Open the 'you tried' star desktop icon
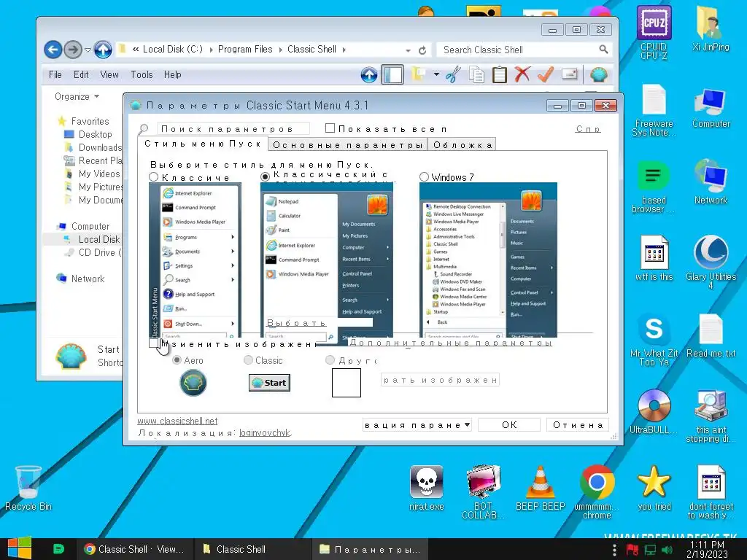Viewport: 747px width, 560px height. point(654,488)
